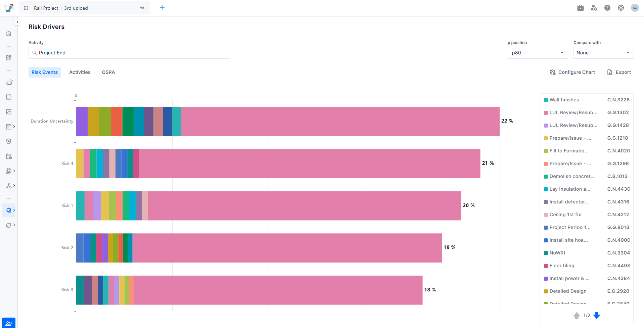Open the breadcrumb hamburger menu
Image resolution: width=644 pixels, height=328 pixels.
coord(142,8)
